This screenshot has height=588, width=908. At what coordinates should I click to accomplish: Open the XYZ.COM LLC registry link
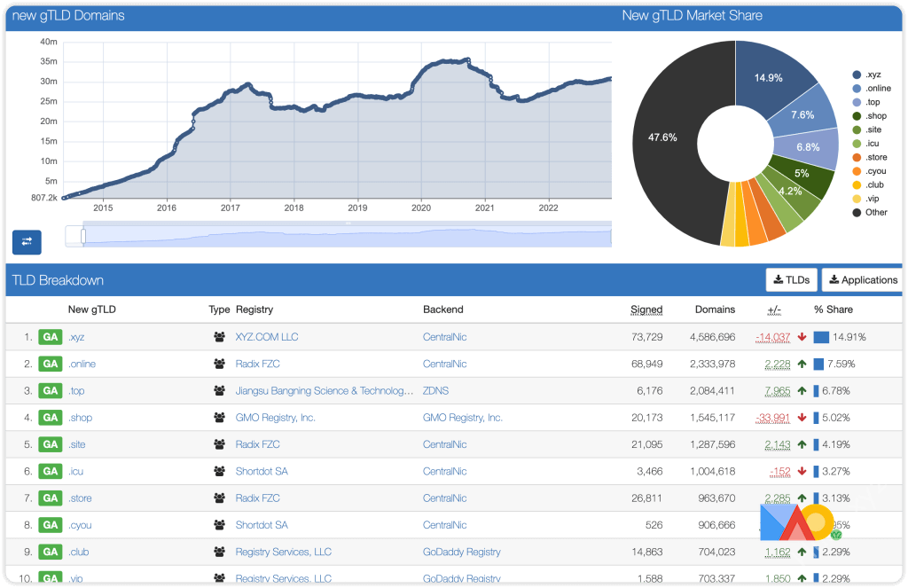(x=267, y=337)
